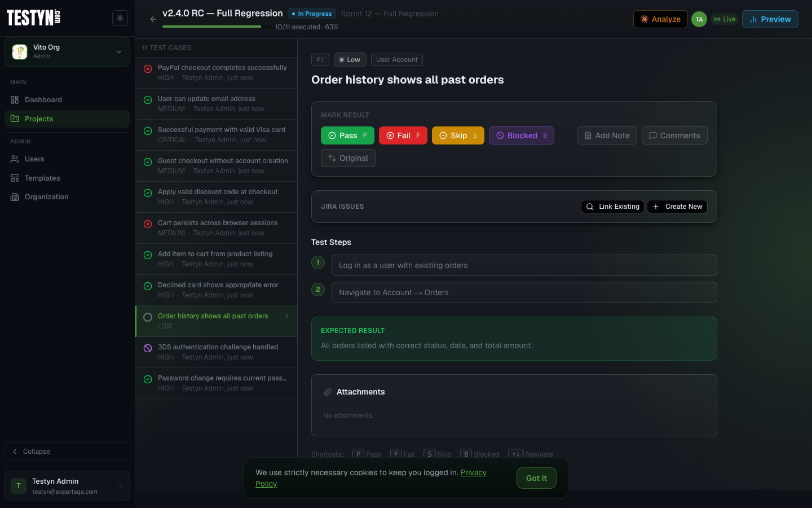This screenshot has height=508, width=812.
Task: Select the Successful payment with valid Visa card case
Action: tap(217, 135)
